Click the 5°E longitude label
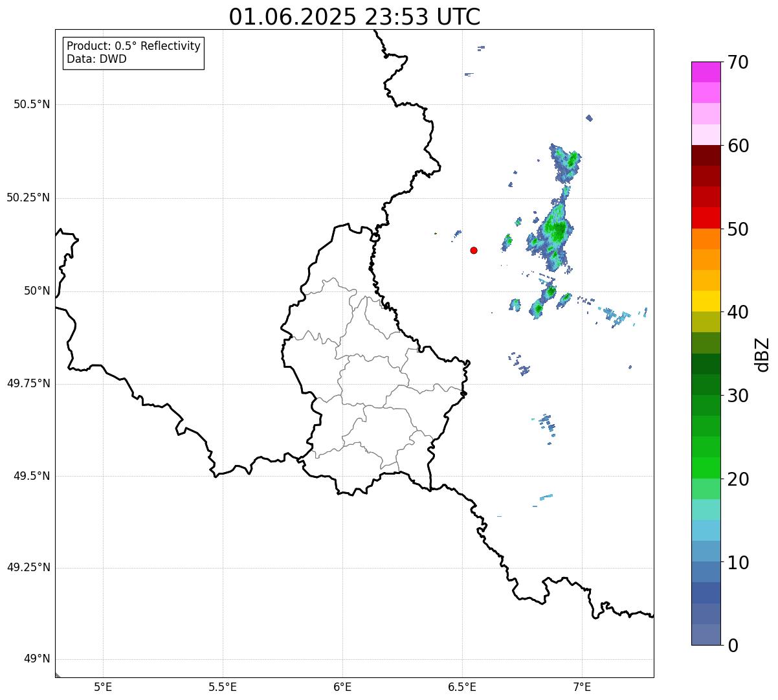778x700 pixels. pyautogui.click(x=103, y=686)
